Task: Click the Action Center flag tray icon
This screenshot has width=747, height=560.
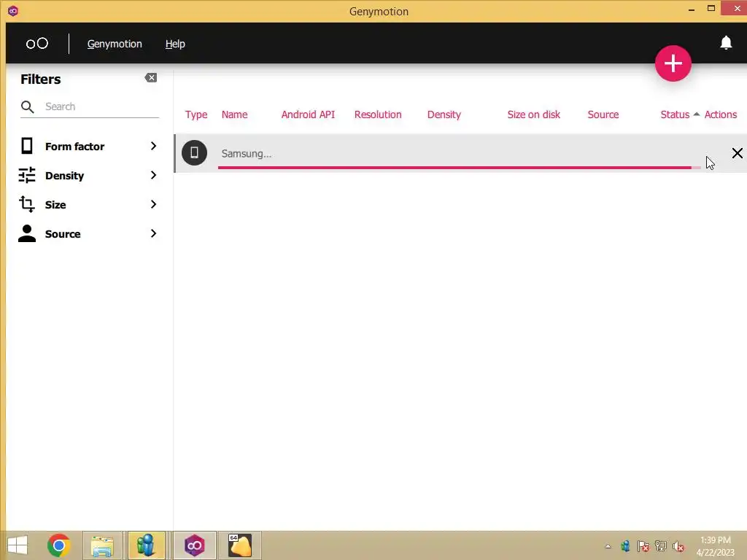Action: click(x=643, y=546)
